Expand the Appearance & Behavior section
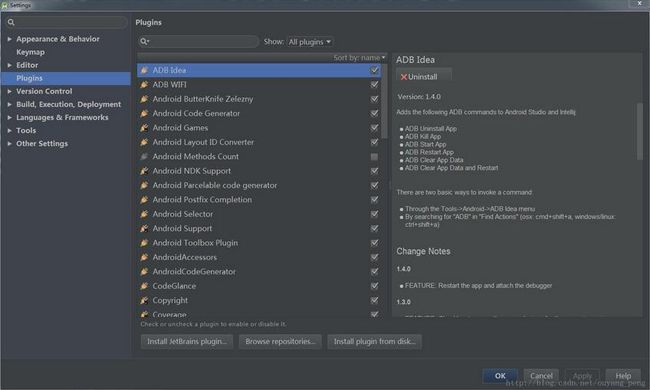Image resolution: width=650 pixels, height=390 pixels. click(x=10, y=39)
